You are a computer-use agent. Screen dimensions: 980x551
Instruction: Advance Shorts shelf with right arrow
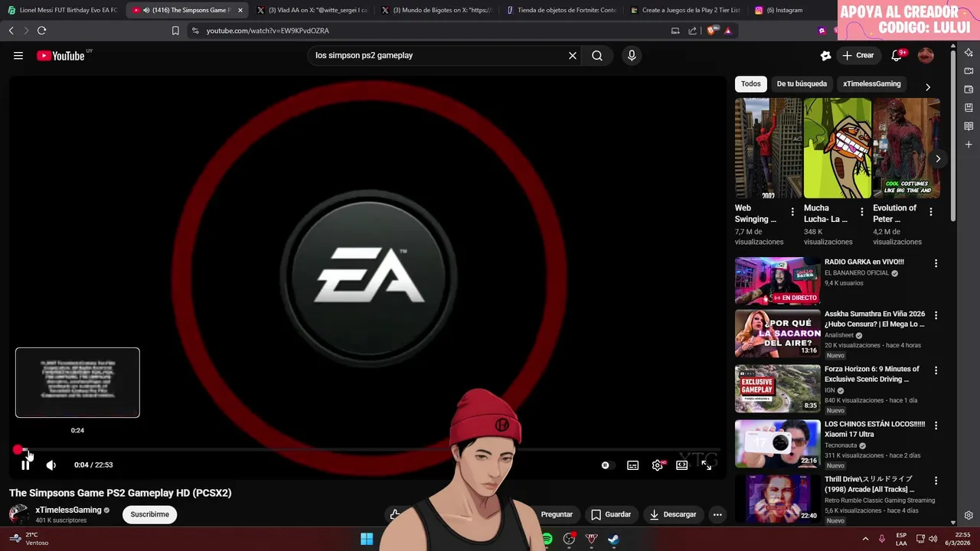[938, 158]
